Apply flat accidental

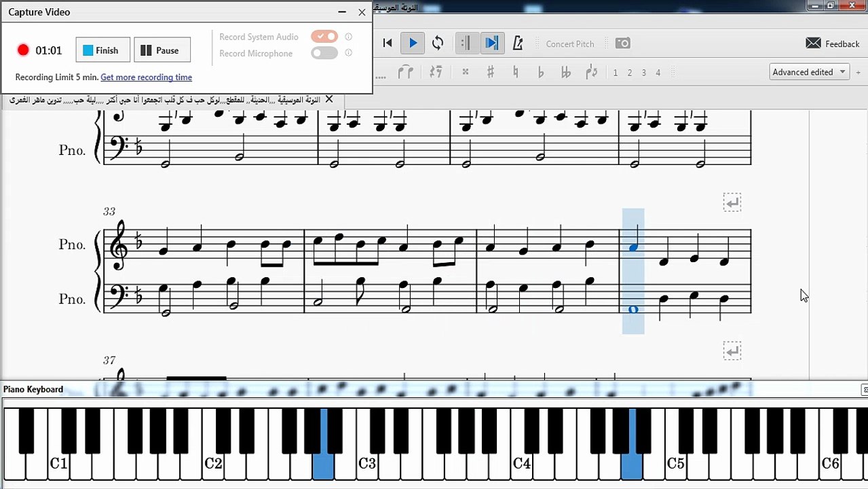coord(541,72)
